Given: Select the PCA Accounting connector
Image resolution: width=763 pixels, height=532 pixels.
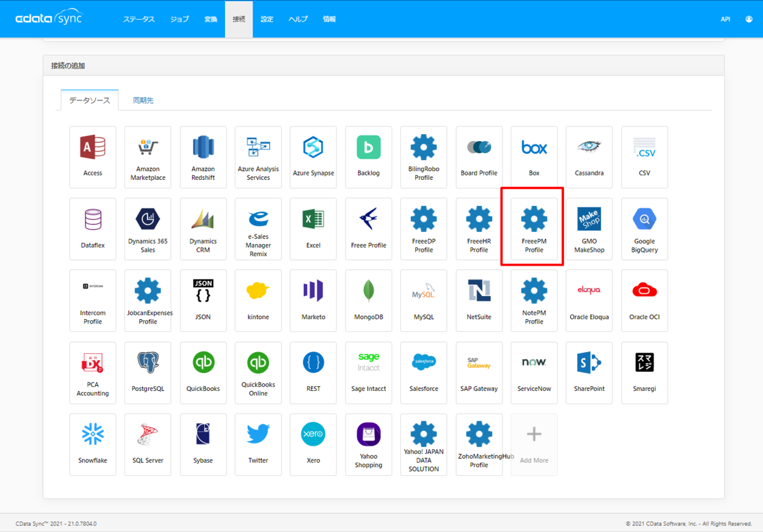Looking at the screenshot, I should tap(93, 372).
